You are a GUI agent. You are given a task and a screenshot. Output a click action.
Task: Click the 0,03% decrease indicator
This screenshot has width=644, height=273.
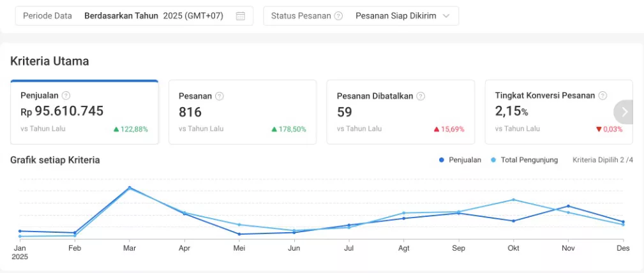pos(609,129)
